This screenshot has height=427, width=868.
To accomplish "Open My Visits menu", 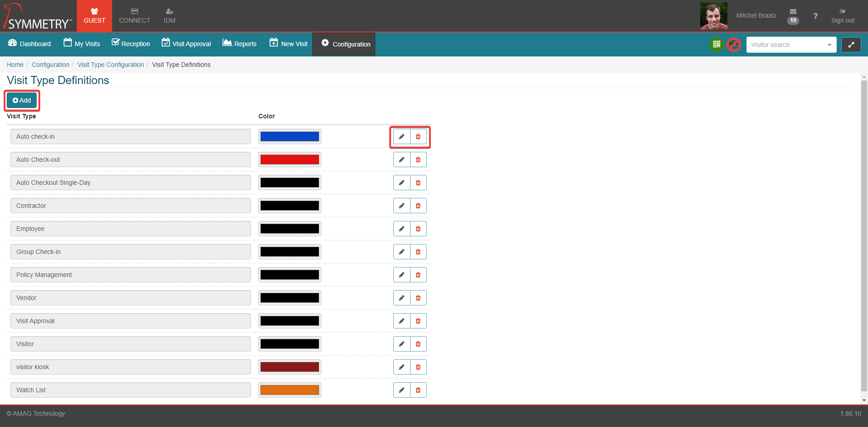I will [x=82, y=44].
